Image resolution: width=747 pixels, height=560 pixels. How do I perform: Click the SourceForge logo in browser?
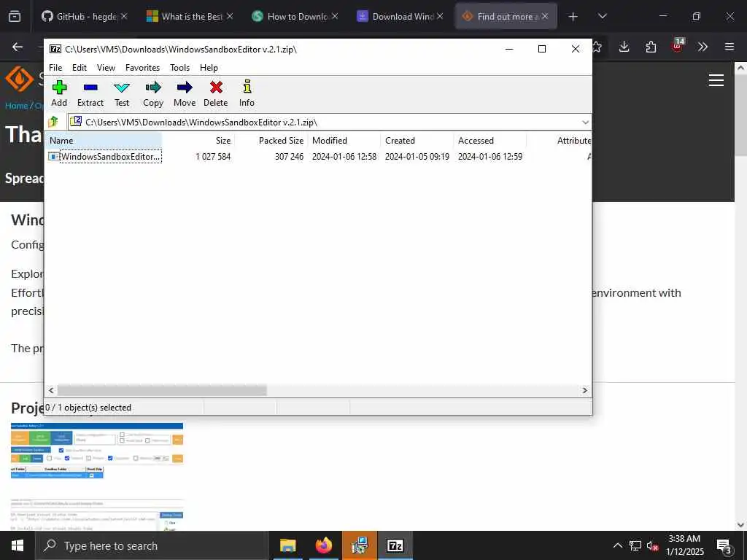click(20, 79)
